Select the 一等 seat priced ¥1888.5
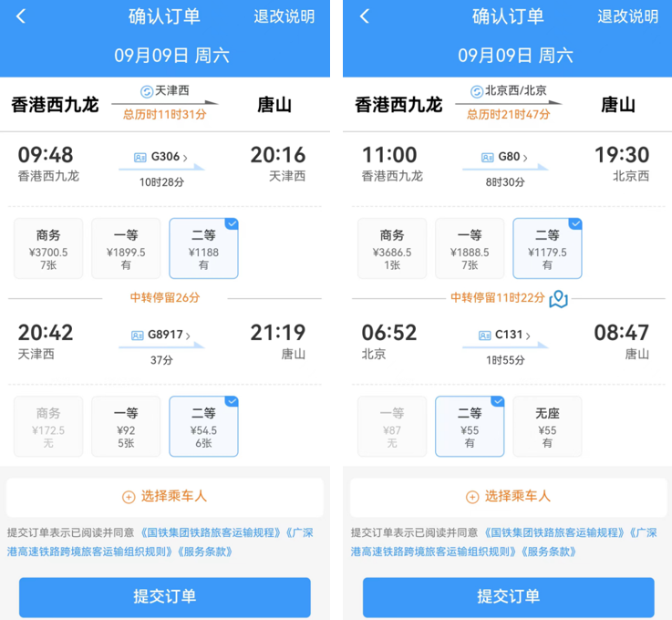 (470, 248)
